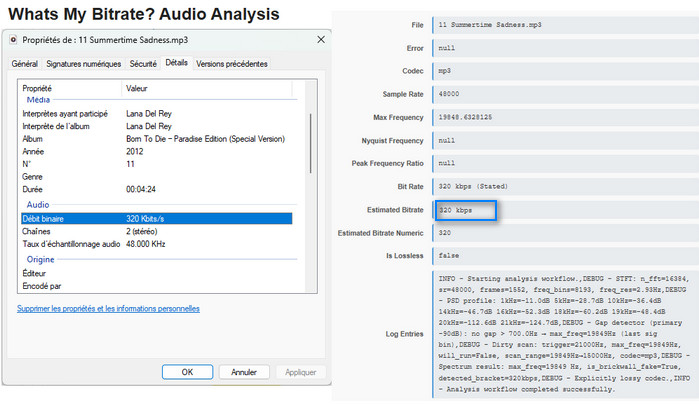Click the Log Entries text area
This screenshot has height=404, width=699.
coord(565,334)
